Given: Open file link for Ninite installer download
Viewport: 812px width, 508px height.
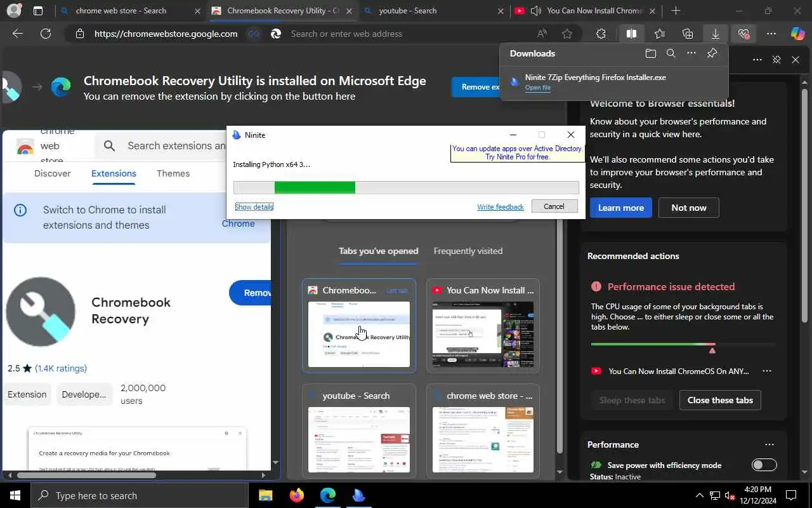Looking at the screenshot, I should (538, 88).
